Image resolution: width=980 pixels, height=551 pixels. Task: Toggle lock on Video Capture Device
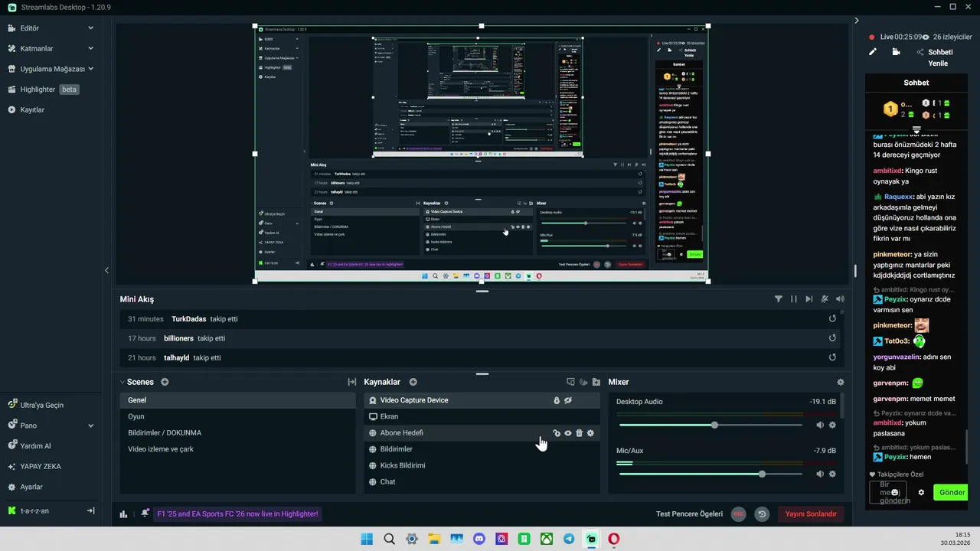pyautogui.click(x=557, y=400)
